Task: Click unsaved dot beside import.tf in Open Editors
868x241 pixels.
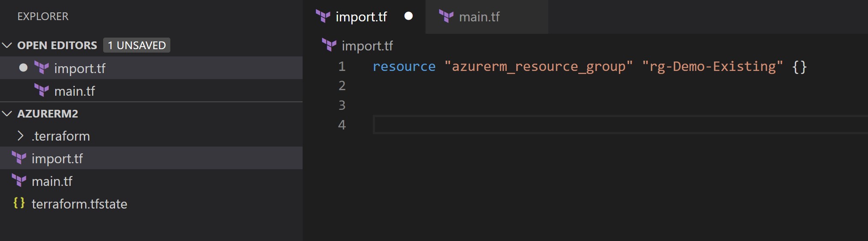Action: tap(24, 68)
